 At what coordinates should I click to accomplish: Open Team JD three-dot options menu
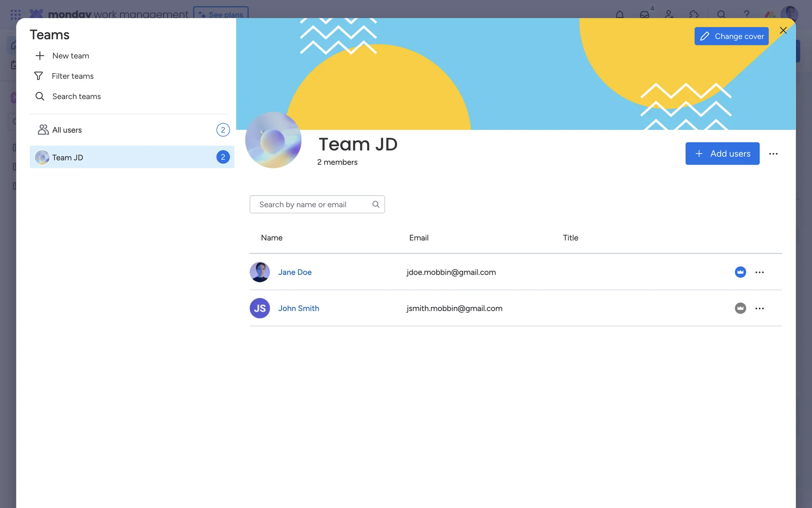[x=773, y=154]
